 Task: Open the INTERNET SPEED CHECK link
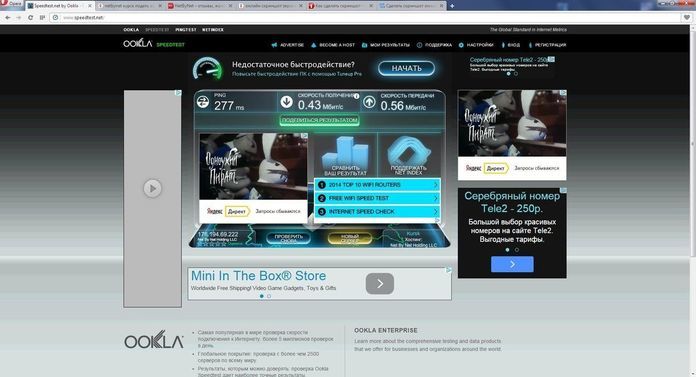tap(378, 212)
